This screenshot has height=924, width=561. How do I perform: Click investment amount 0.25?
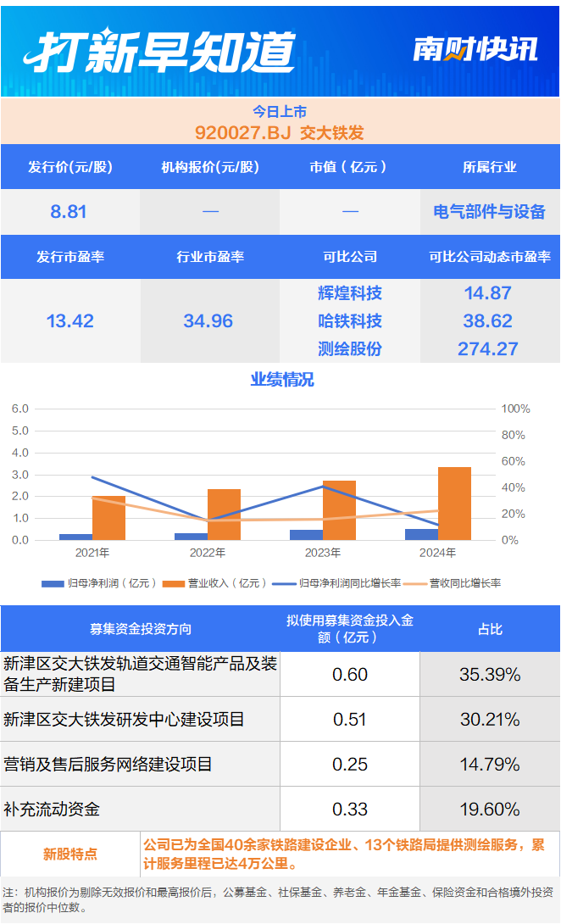(x=350, y=765)
